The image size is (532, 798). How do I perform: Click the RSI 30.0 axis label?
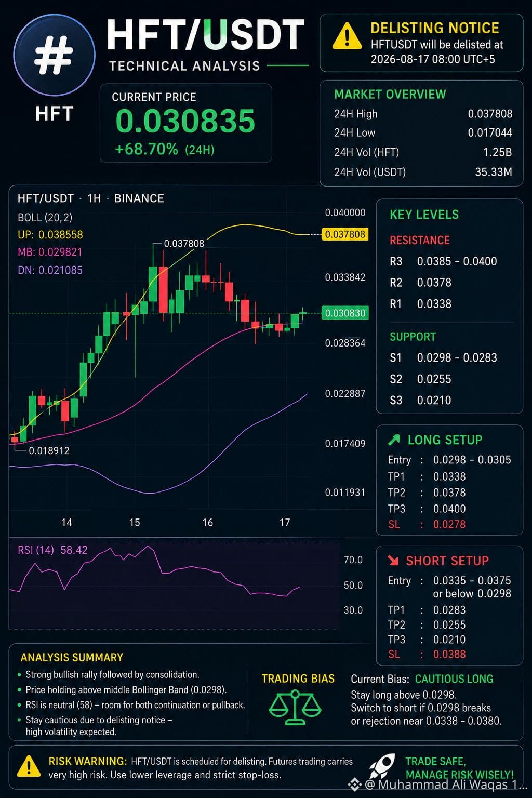point(353,610)
